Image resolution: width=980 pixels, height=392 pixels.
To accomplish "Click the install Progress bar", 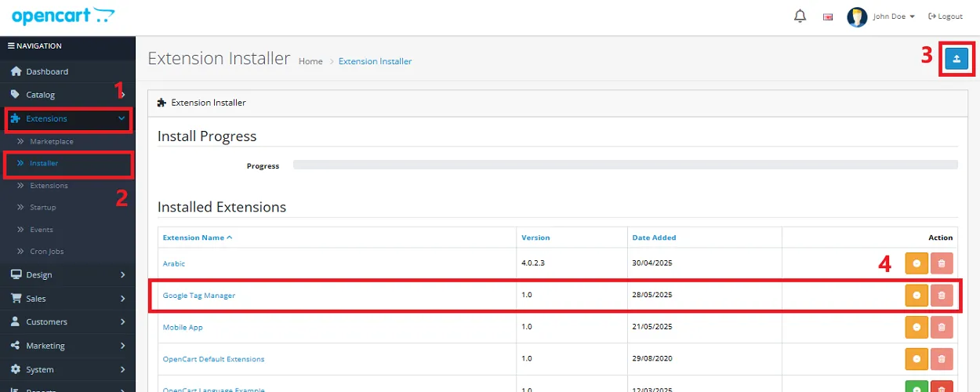I will tap(625, 165).
